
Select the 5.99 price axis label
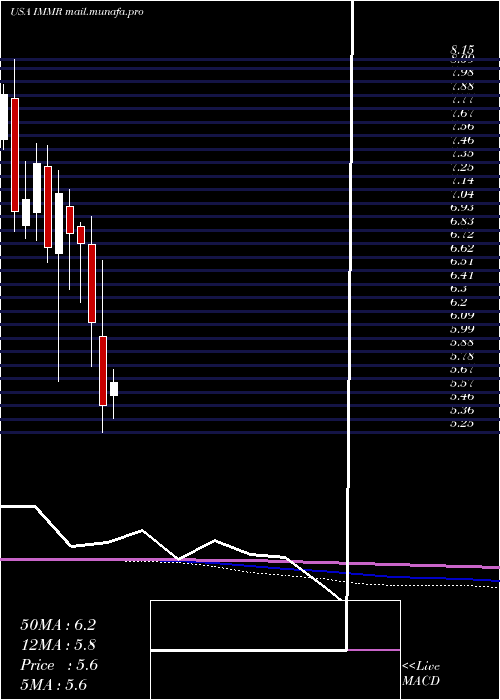click(462, 329)
